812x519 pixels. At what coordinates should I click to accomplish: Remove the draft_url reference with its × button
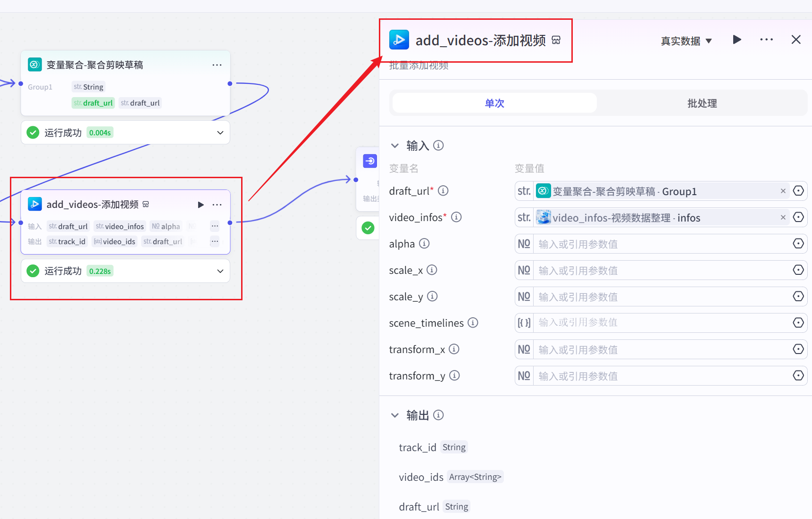(x=783, y=191)
